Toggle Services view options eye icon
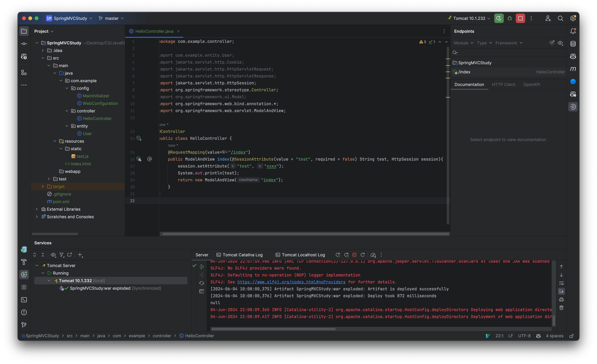Screen dimensions: 597x364 53,255
